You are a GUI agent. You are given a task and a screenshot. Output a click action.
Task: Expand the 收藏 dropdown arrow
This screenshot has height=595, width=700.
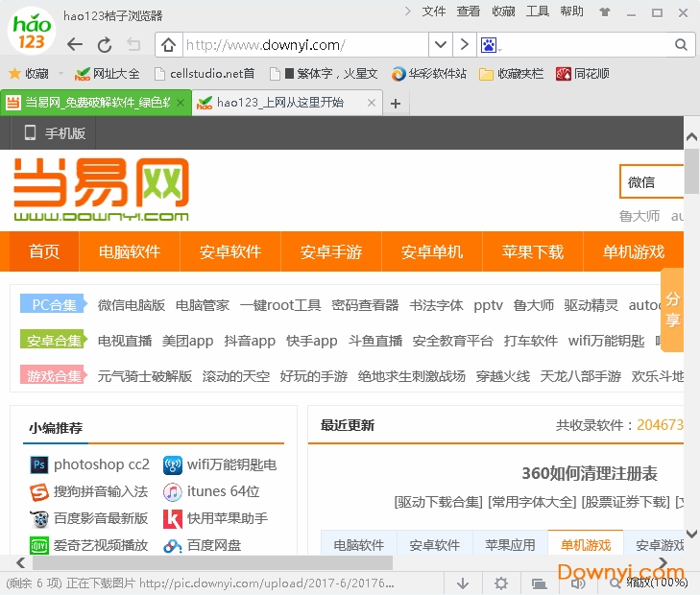point(60,73)
